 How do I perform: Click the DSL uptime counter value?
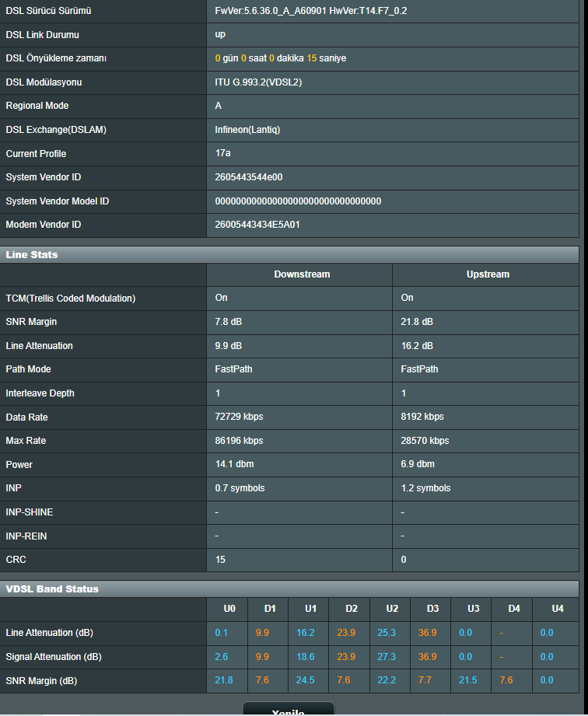(281, 58)
